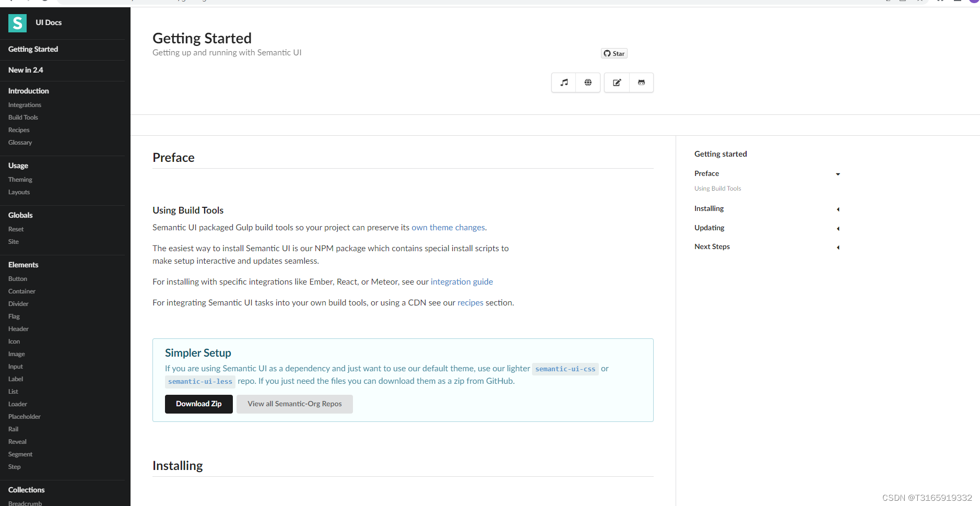980x506 pixels.
Task: Collapse the Preface section arrow
Action: pyautogui.click(x=838, y=174)
